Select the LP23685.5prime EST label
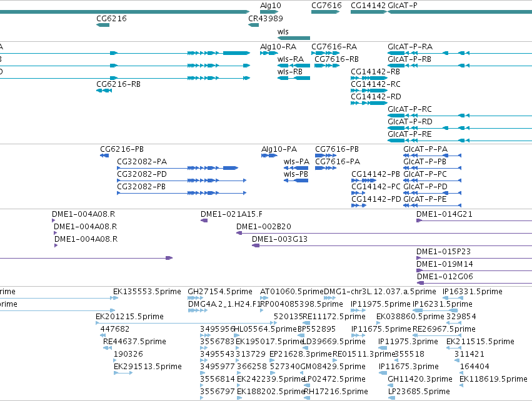Screen dimensions: 532x401 click(419, 392)
